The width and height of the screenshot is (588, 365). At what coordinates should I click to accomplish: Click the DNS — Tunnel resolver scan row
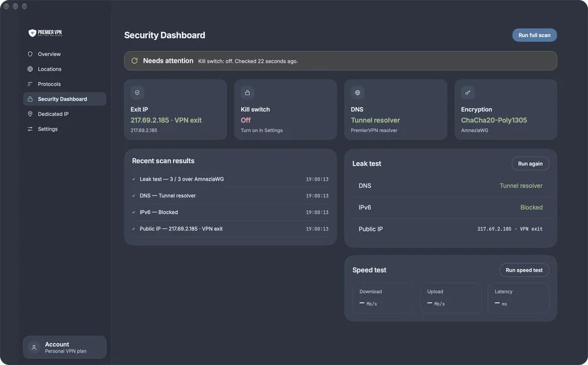coord(230,195)
